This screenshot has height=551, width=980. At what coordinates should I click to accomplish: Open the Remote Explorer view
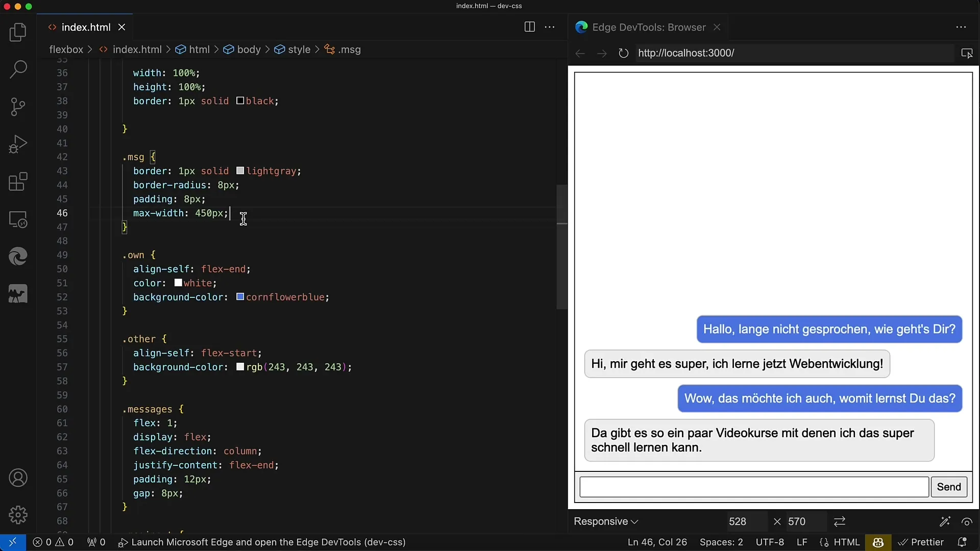pos(18,219)
